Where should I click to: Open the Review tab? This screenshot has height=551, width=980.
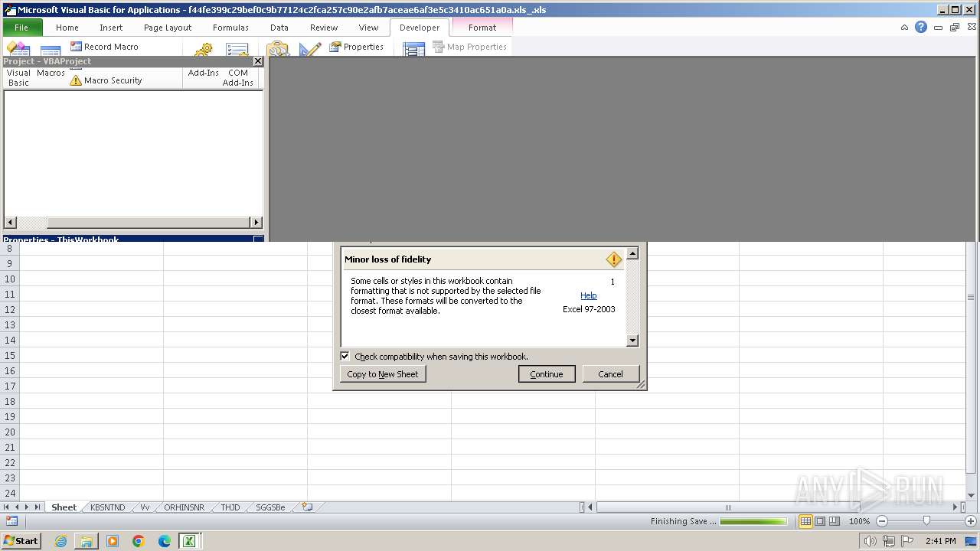[324, 27]
